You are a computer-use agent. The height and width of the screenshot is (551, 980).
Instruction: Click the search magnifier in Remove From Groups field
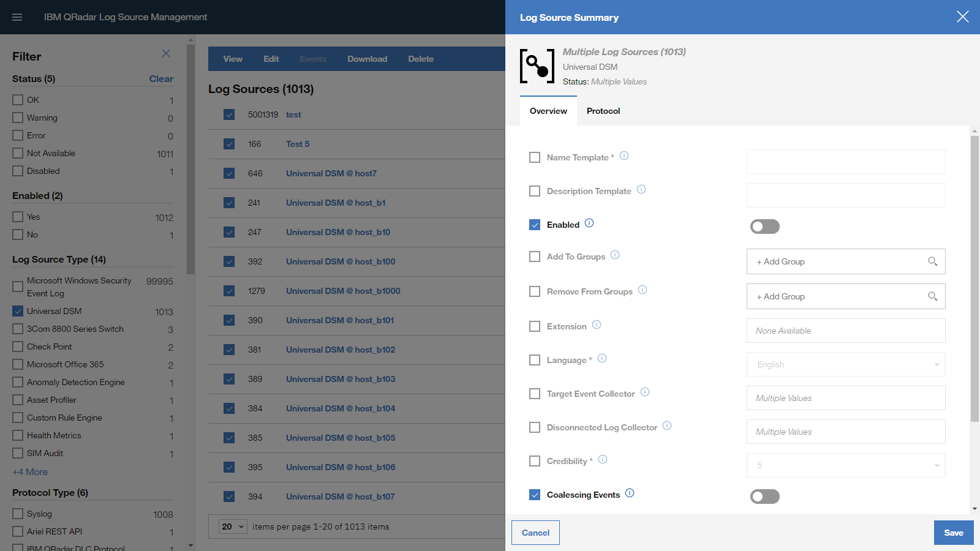[933, 296]
